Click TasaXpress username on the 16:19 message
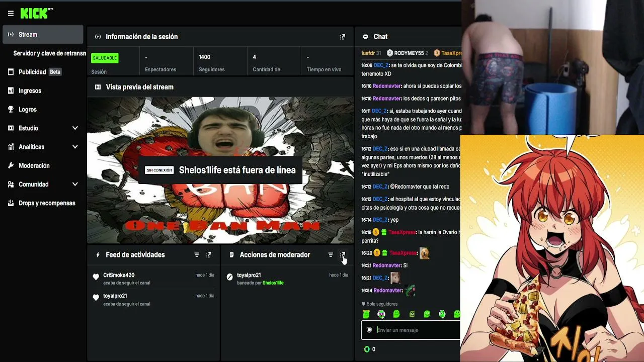 (x=403, y=232)
